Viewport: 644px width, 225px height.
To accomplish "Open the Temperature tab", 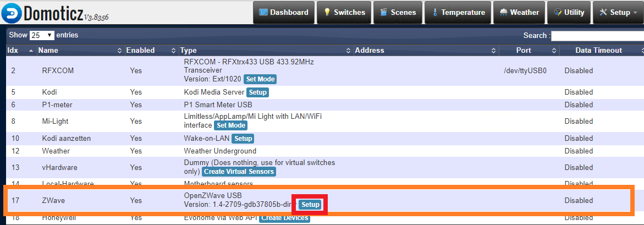I will point(458,12).
